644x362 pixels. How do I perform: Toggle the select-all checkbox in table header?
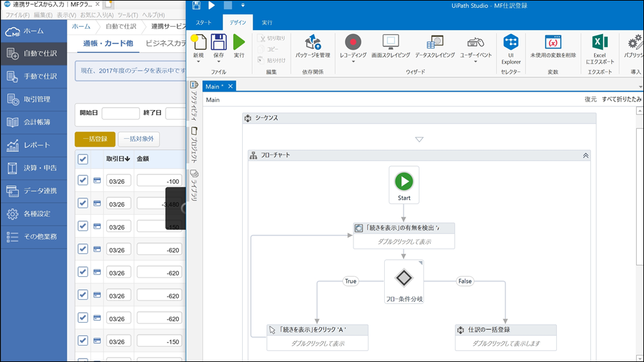click(x=82, y=159)
